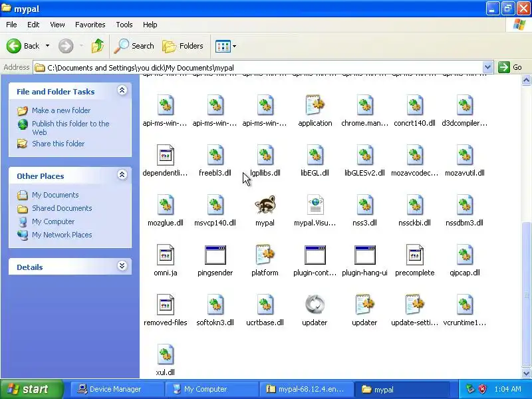Screen dimensions: 532x399
Task: Open the Windows start menu
Action: pos(31,389)
